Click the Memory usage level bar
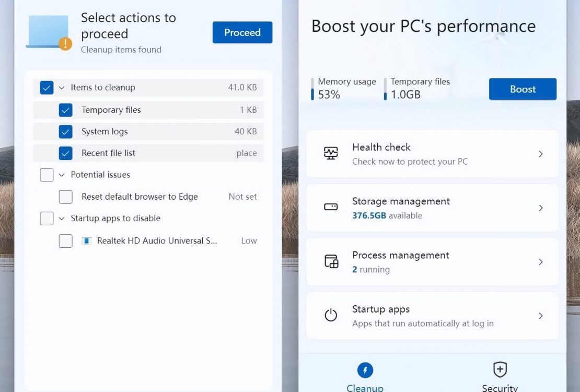The width and height of the screenshot is (580, 392). (312, 89)
